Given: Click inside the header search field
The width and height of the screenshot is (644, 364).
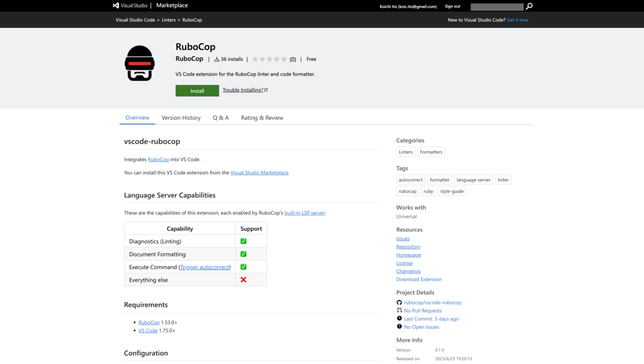Looking at the screenshot, I should (x=496, y=6).
